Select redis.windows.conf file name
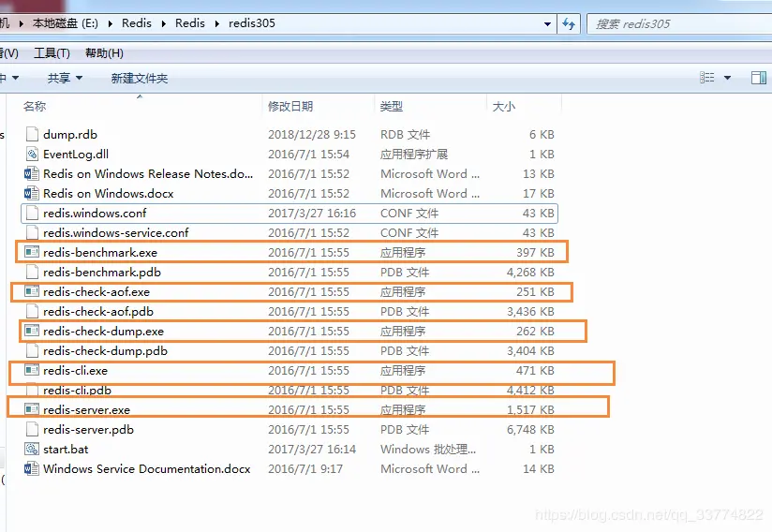 [95, 214]
